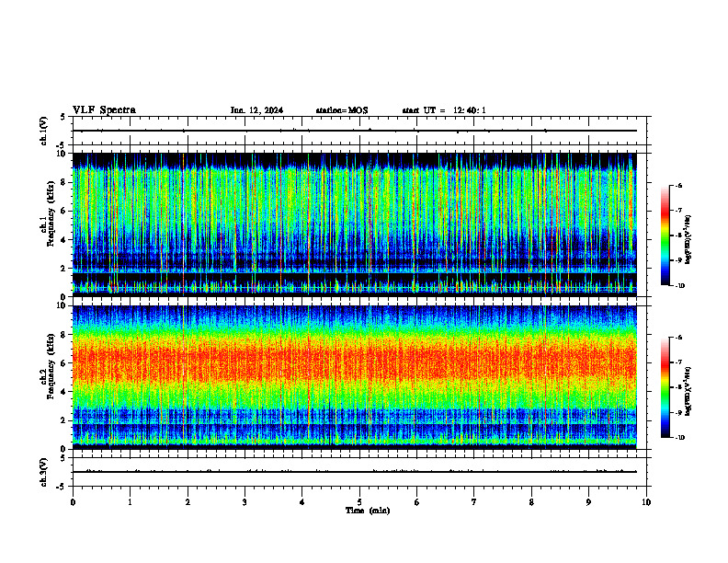
Task: Click time axis tick label "0"
Action: [73, 502]
